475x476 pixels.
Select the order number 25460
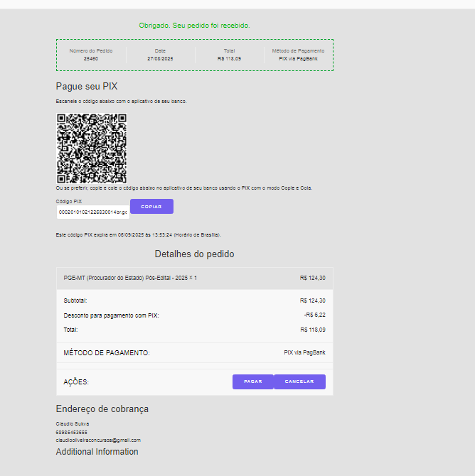click(91, 58)
